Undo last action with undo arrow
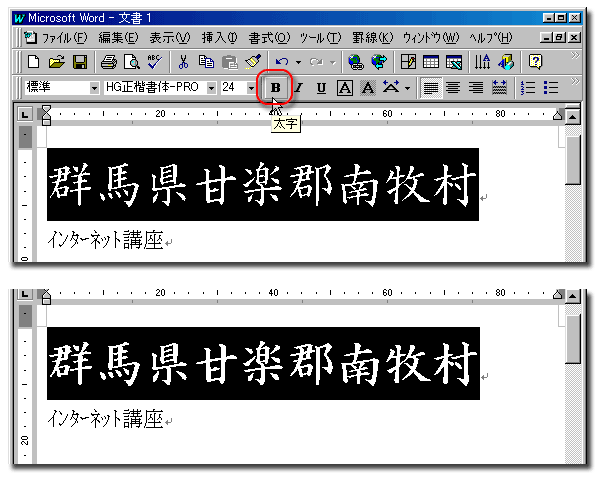This screenshot has width=600, height=488. (282, 62)
